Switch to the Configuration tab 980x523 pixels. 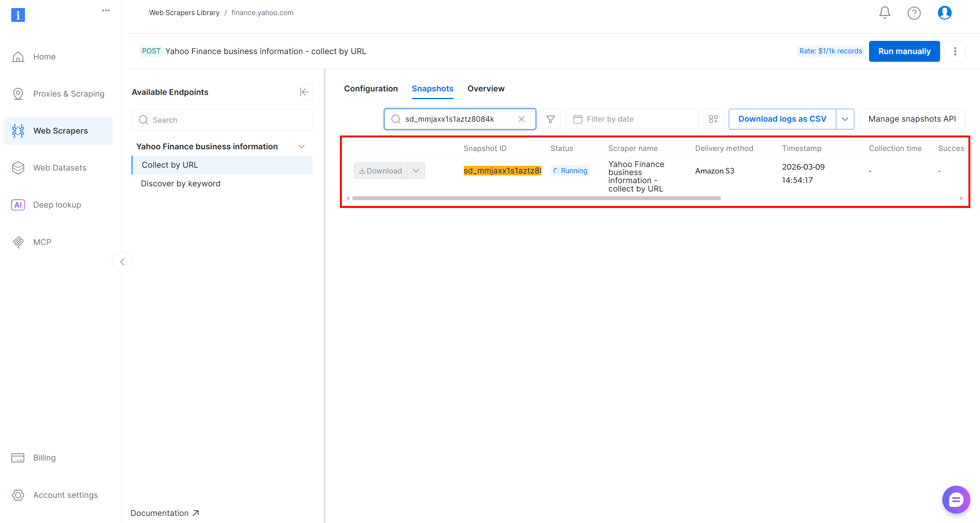coord(371,89)
